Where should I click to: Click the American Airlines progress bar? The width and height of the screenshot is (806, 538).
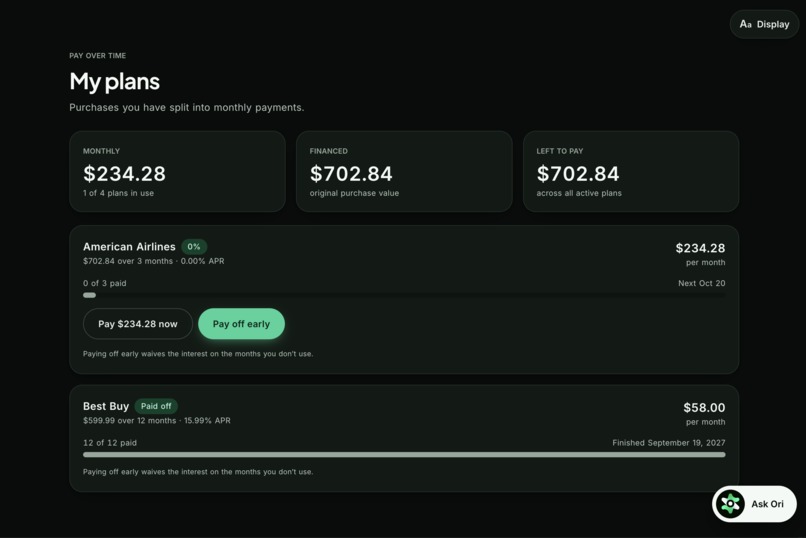coord(404,295)
